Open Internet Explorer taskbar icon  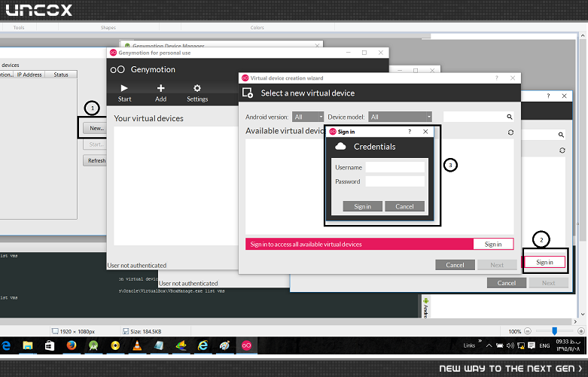point(203,345)
